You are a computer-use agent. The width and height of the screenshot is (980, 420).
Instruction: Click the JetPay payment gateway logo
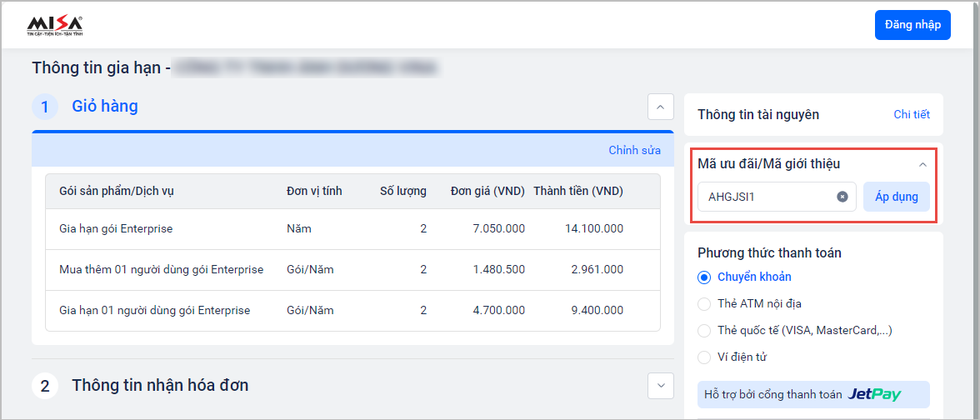point(874,394)
